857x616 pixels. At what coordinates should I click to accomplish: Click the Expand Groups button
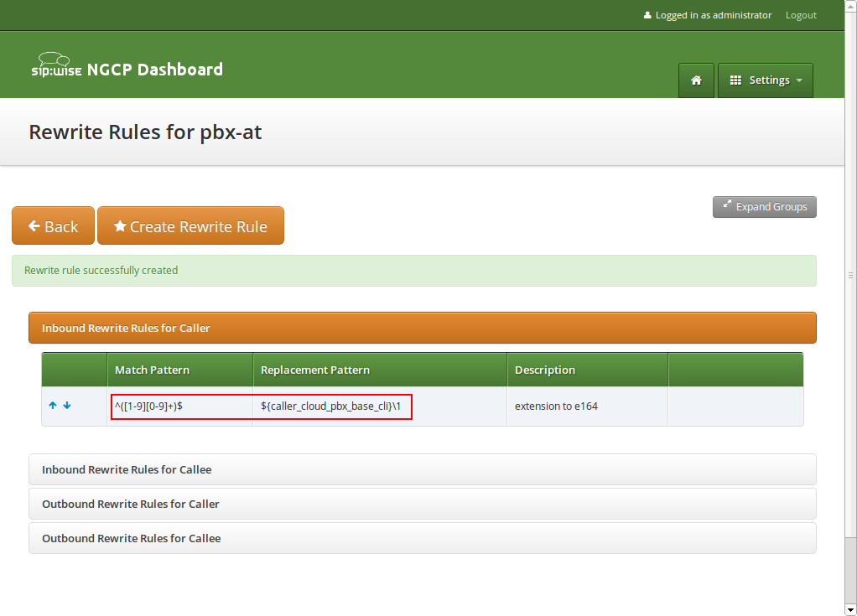(764, 207)
